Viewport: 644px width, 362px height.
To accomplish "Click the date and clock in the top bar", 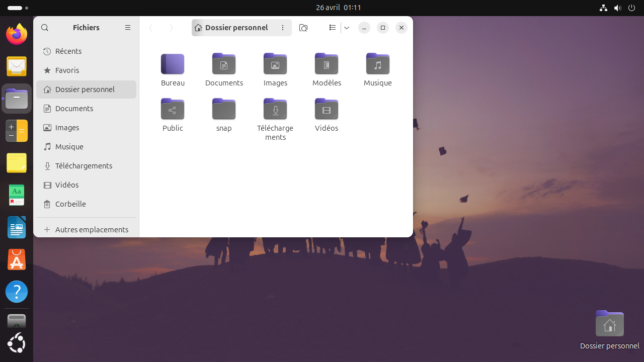I will (338, 8).
